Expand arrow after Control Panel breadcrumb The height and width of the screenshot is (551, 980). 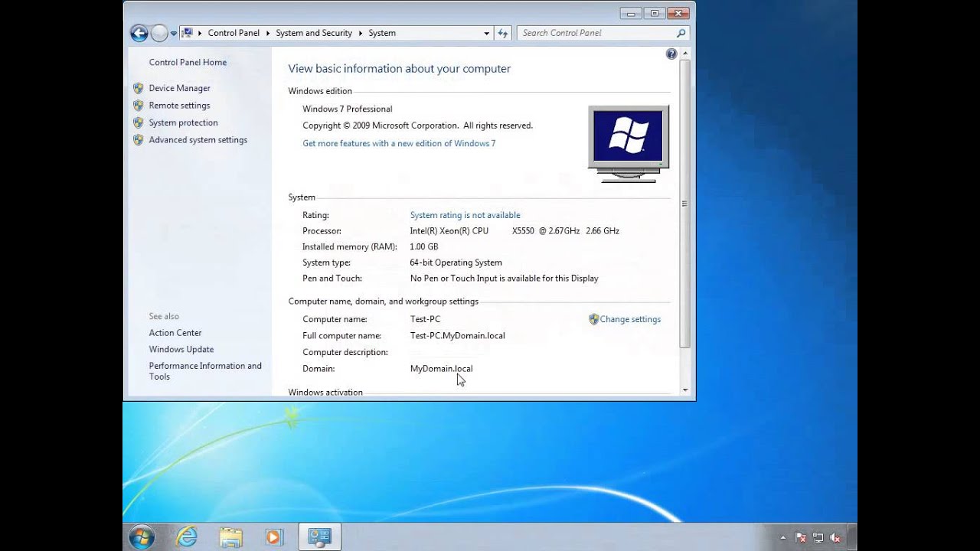[x=268, y=33]
